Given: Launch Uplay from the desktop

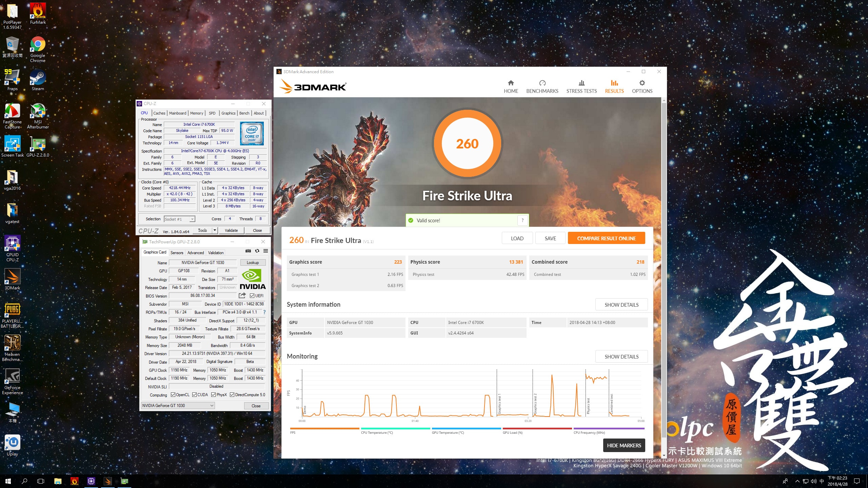Looking at the screenshot, I should point(13,445).
